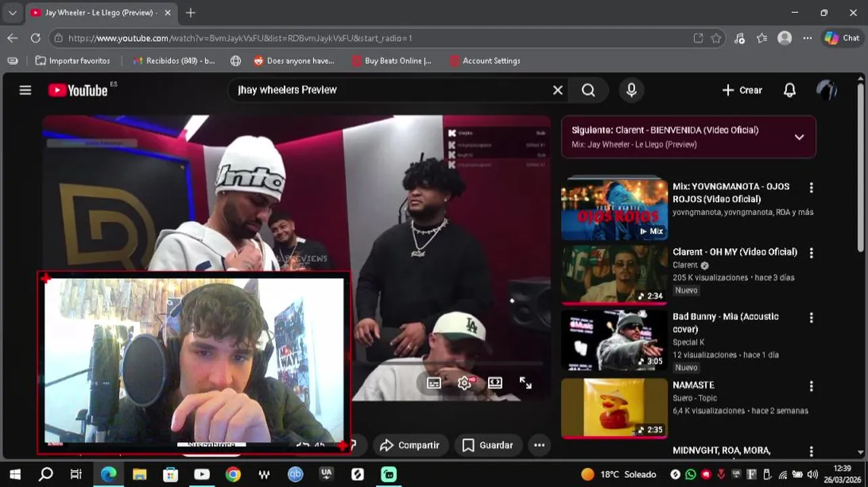868x487 pixels.
Task: Go back with the browser back arrow
Action: click(12, 39)
